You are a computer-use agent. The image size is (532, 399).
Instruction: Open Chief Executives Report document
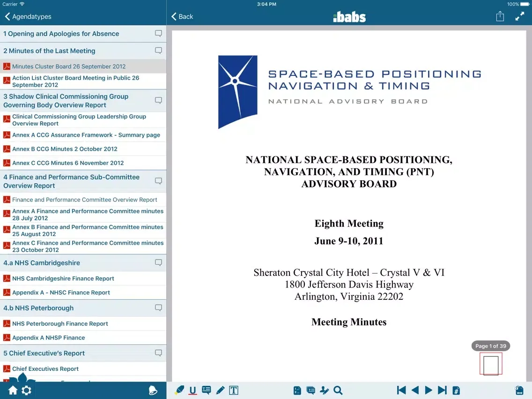coord(83,369)
